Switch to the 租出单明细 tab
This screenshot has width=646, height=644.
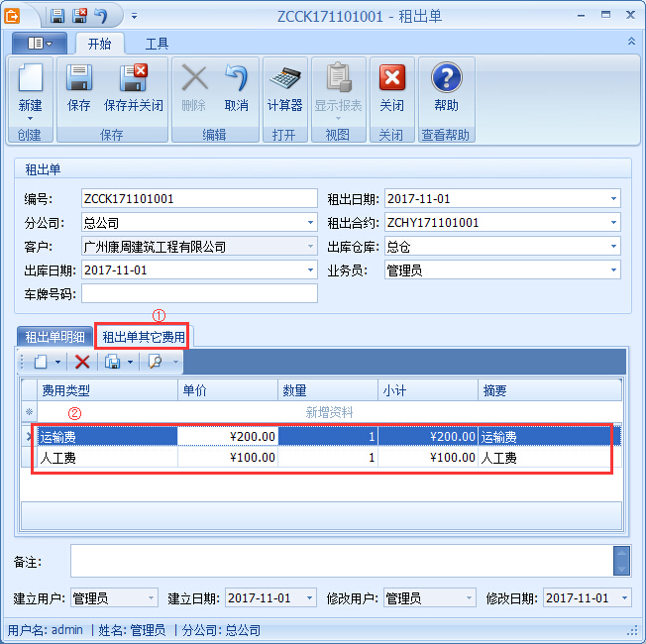point(54,337)
